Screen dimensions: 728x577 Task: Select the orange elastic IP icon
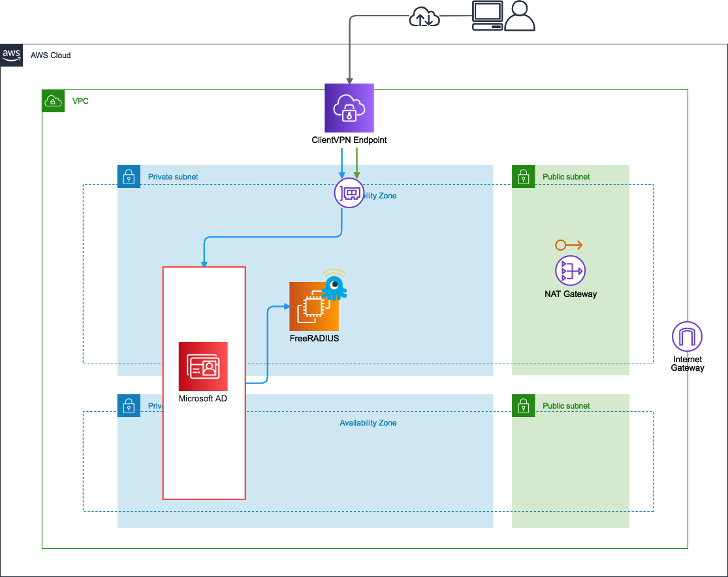coord(569,245)
